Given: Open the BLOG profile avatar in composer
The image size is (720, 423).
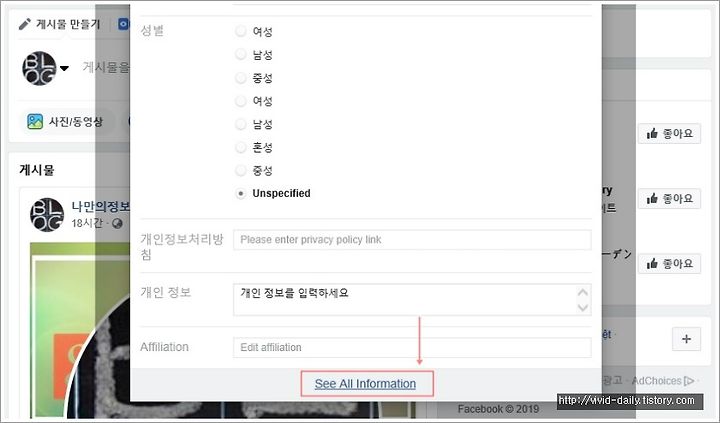Looking at the screenshot, I should pyautogui.click(x=39, y=68).
